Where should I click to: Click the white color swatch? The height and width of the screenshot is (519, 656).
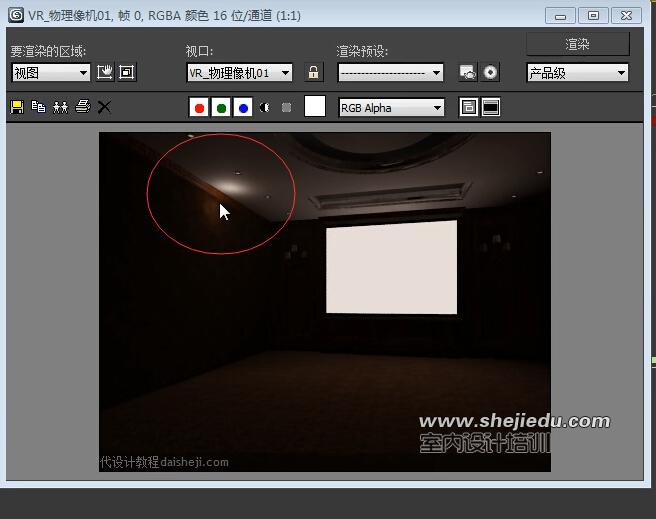(x=315, y=107)
